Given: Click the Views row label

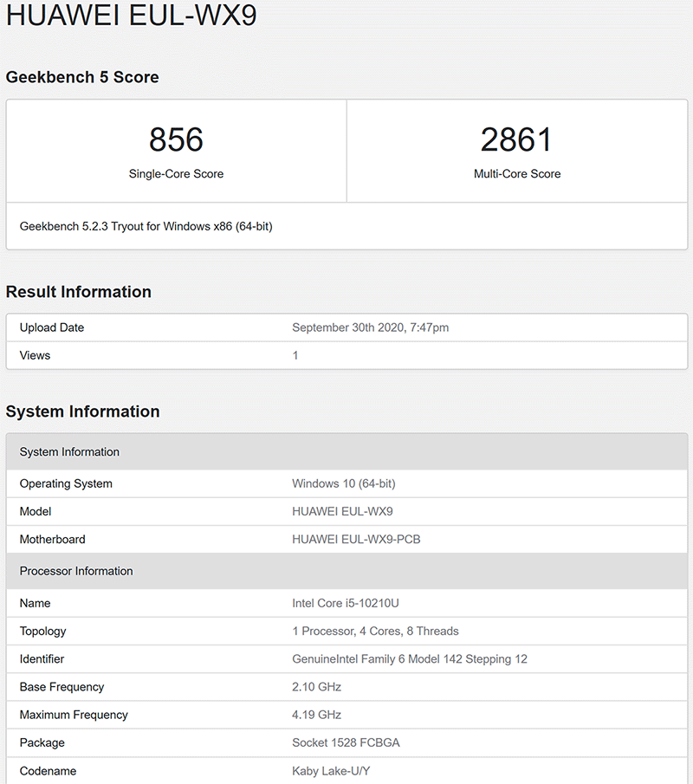Looking at the screenshot, I should pos(35,355).
